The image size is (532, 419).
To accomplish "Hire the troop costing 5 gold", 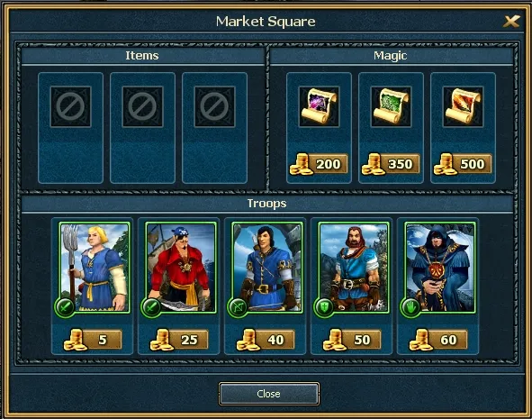I will click(93, 340).
